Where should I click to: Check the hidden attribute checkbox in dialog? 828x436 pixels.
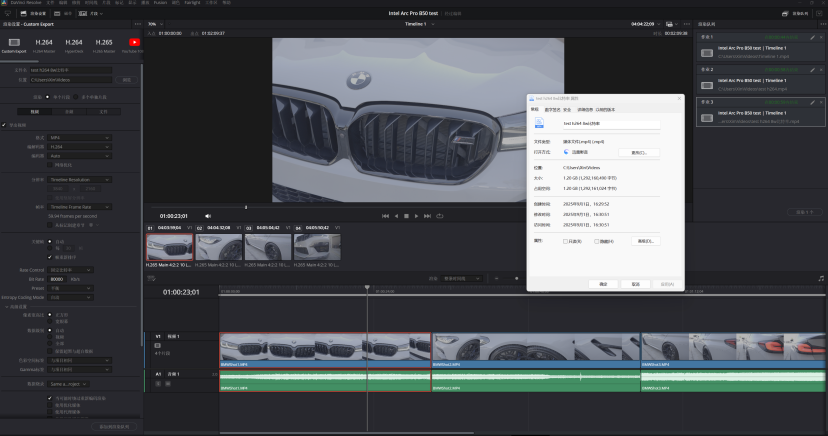point(598,241)
